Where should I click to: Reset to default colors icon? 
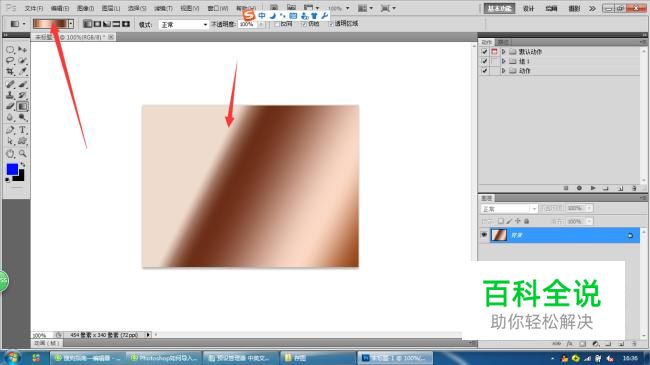7,180
